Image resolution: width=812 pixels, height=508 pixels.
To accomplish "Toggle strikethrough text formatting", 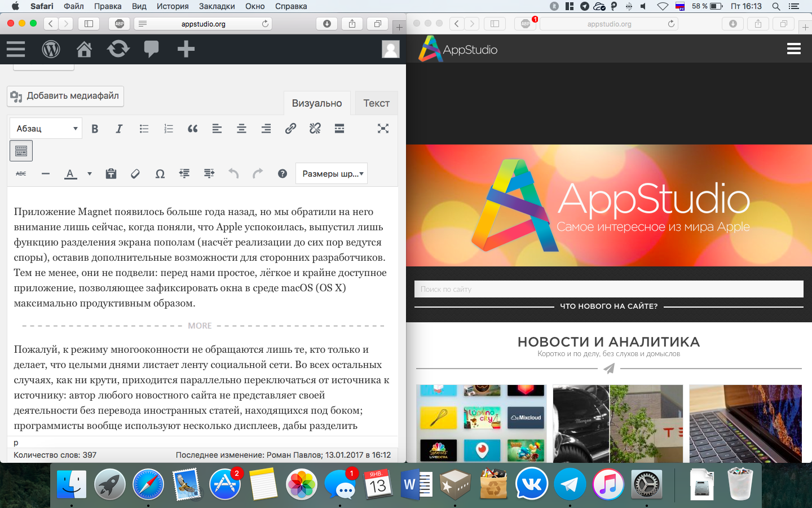I will [x=21, y=174].
